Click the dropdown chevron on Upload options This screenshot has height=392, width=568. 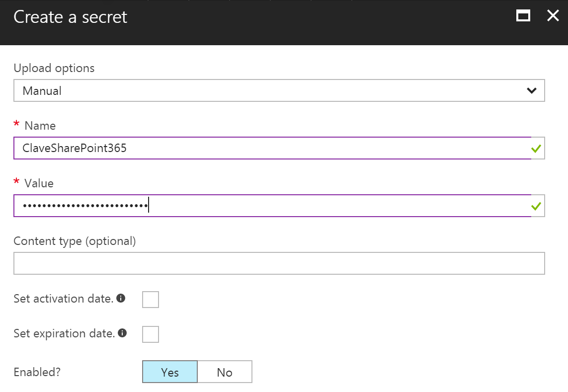click(x=531, y=90)
